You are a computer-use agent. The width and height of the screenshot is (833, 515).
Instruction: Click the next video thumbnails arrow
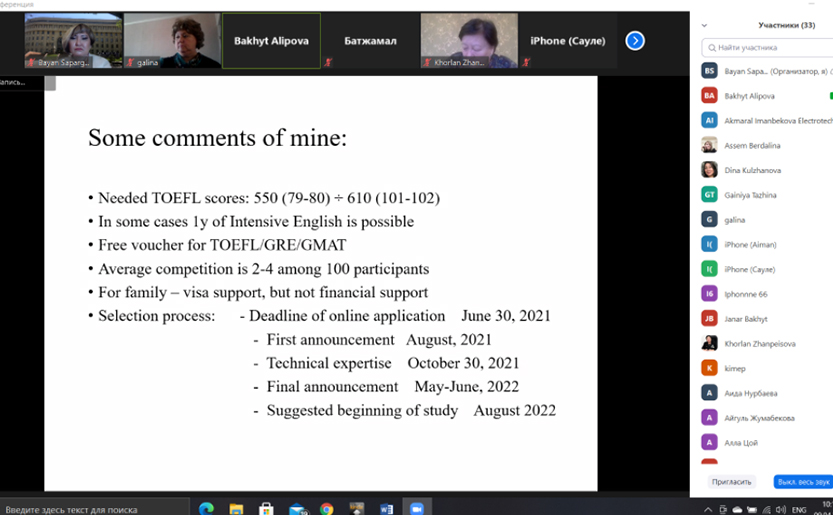(635, 41)
